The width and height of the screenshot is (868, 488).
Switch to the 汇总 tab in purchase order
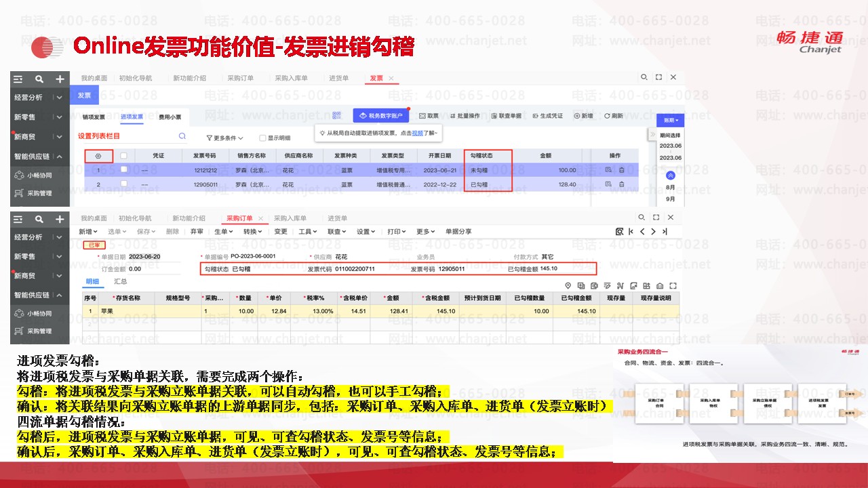(x=121, y=281)
